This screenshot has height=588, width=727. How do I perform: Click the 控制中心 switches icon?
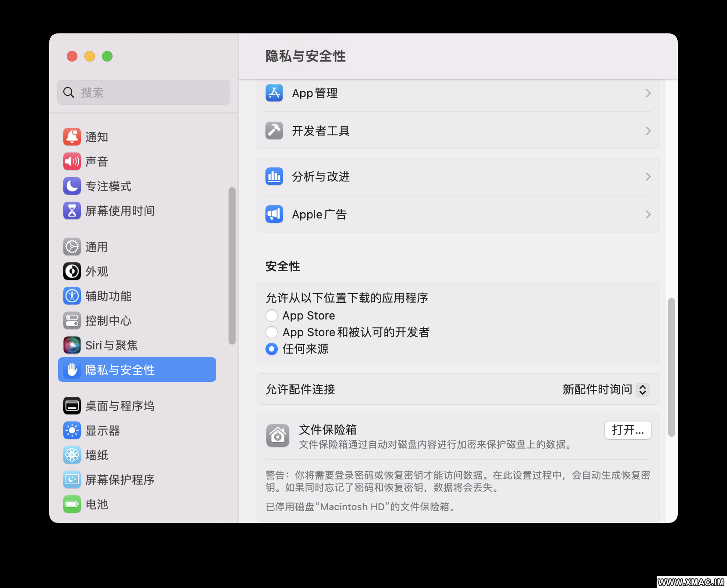[72, 320]
